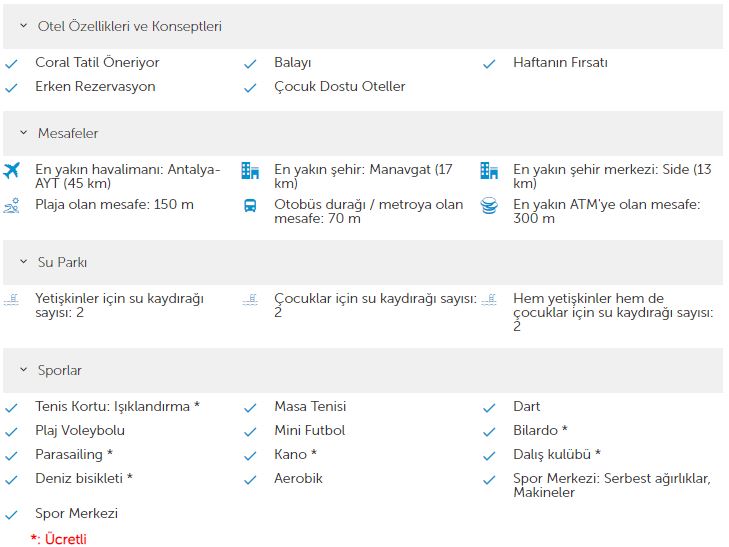Image resolution: width=729 pixels, height=547 pixels.
Task: Select the Haftanın Fırsatı item
Action: tap(560, 62)
